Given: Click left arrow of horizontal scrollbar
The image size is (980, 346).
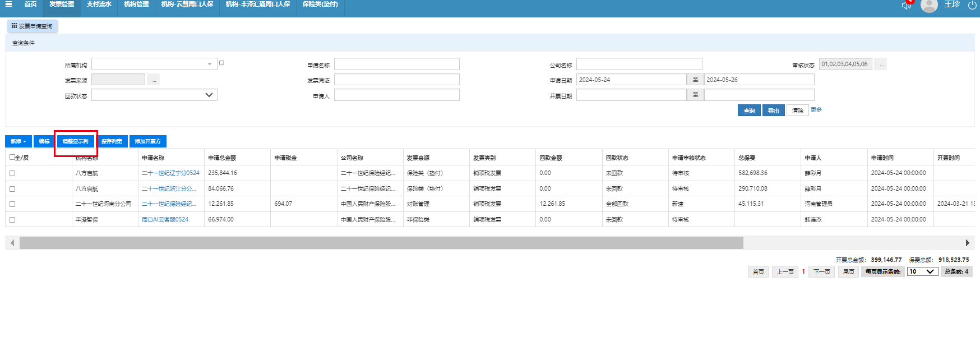Looking at the screenshot, I should pos(12,243).
